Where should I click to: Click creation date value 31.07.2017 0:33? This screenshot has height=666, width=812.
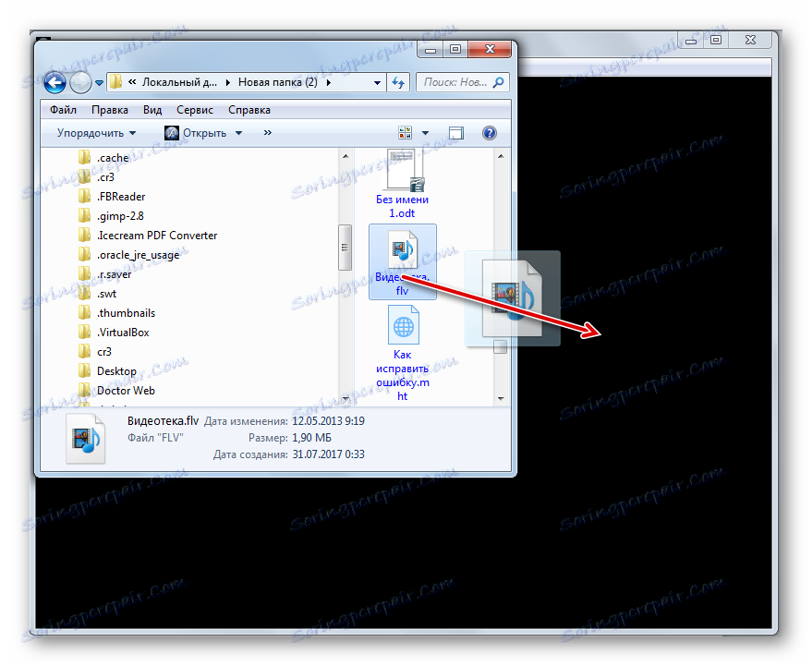click(328, 454)
